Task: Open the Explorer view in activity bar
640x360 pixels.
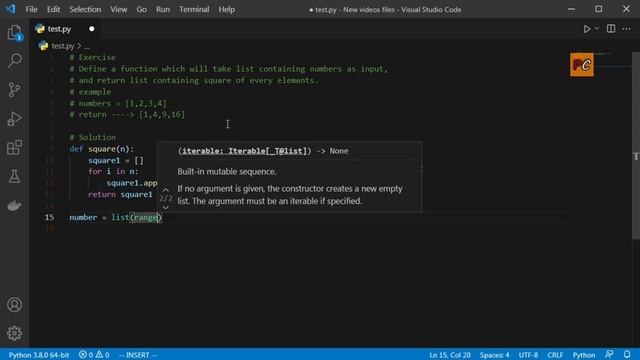Action: pos(14,33)
